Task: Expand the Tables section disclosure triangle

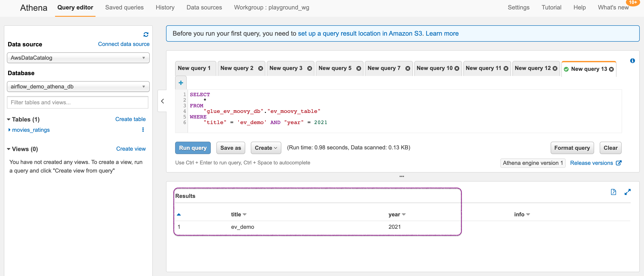Action: click(x=9, y=120)
